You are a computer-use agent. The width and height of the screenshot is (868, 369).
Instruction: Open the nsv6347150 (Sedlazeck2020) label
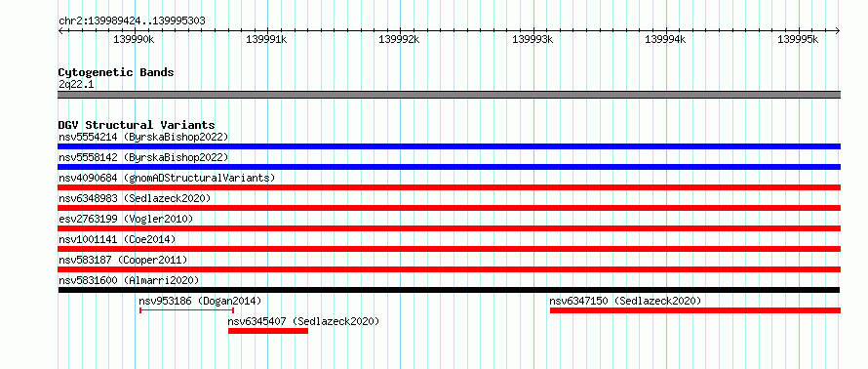tap(625, 301)
